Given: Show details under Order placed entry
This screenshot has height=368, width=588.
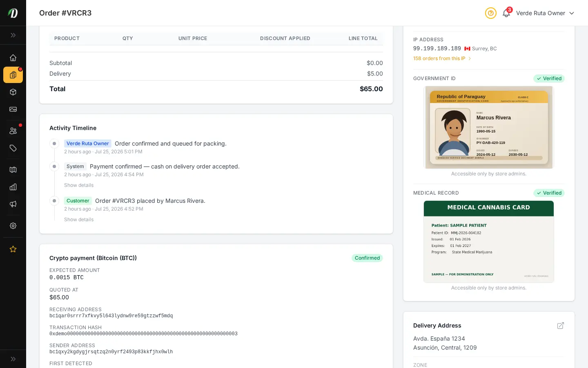Looking at the screenshot, I should coord(79,220).
